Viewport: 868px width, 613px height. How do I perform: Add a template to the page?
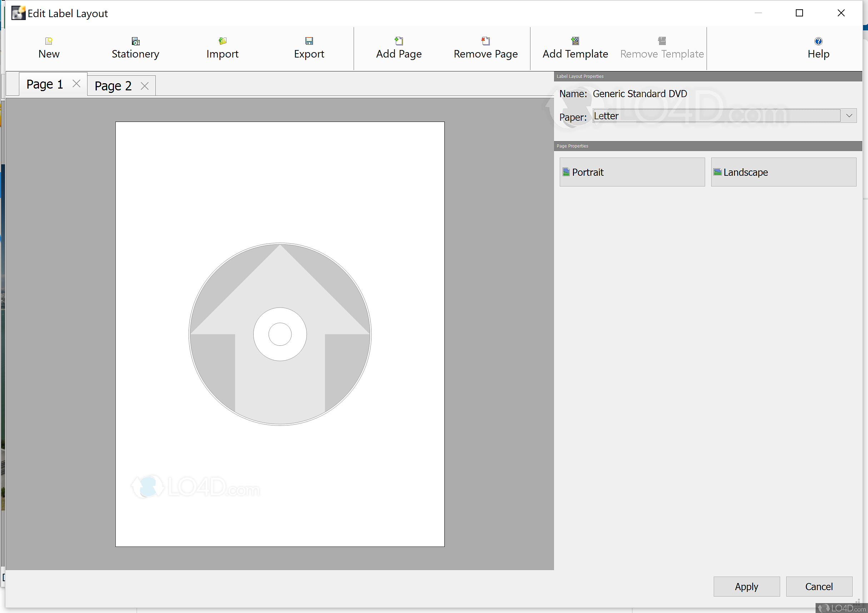(575, 48)
